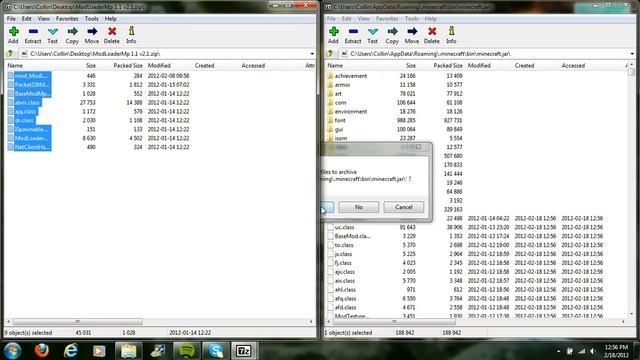Sort right list by Created column
Viewport: 640px width, 360px height.
pos(524,65)
